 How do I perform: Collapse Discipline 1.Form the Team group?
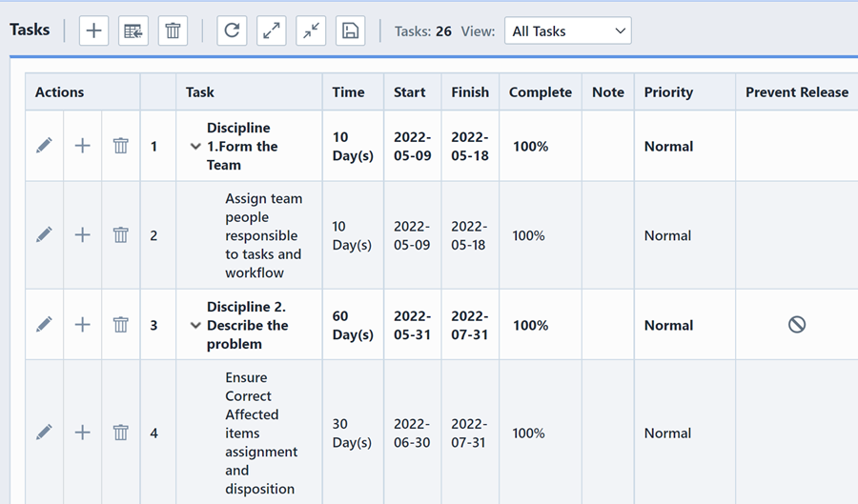195,147
